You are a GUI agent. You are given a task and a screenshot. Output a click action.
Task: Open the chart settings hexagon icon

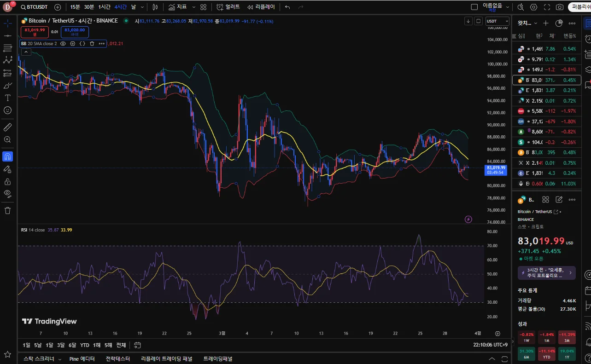(534, 7)
